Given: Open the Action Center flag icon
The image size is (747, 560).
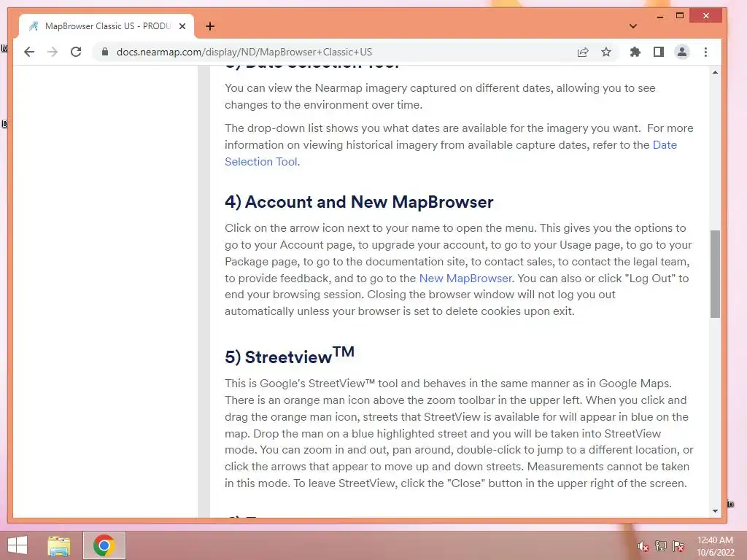Looking at the screenshot, I should (x=678, y=546).
